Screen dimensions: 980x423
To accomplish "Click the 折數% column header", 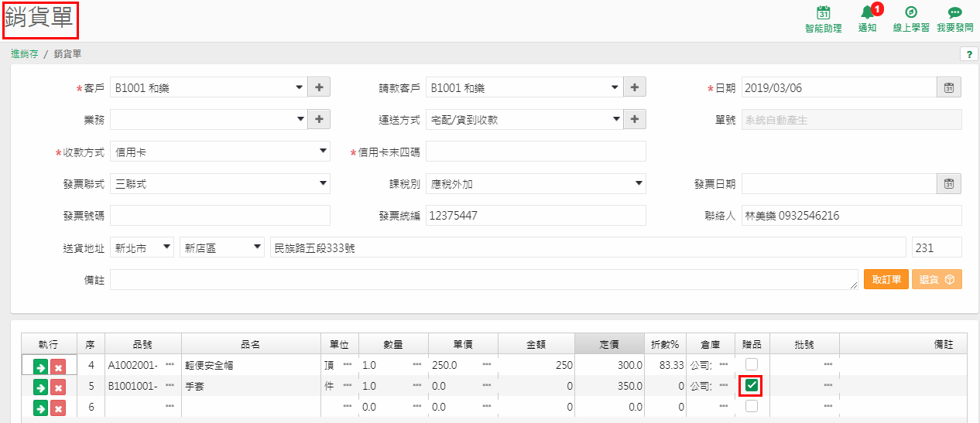I will (665, 343).
